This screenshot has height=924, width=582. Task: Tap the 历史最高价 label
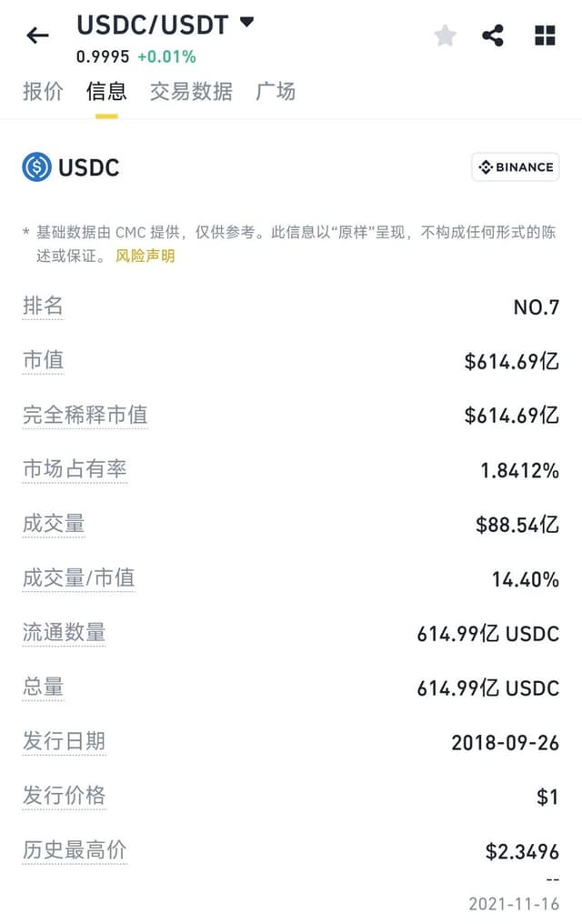[75, 850]
